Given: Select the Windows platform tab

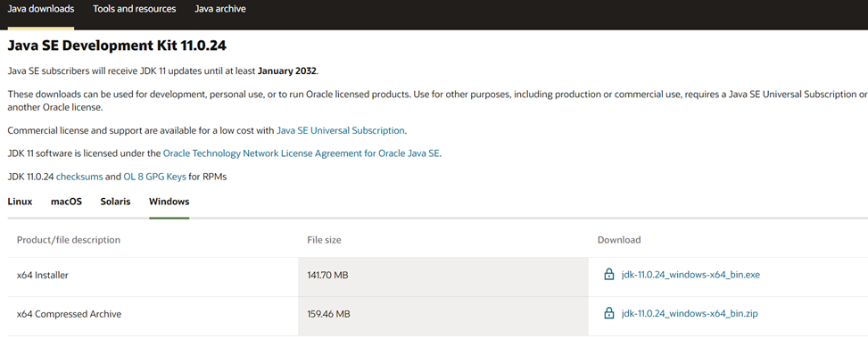Looking at the screenshot, I should (x=169, y=202).
